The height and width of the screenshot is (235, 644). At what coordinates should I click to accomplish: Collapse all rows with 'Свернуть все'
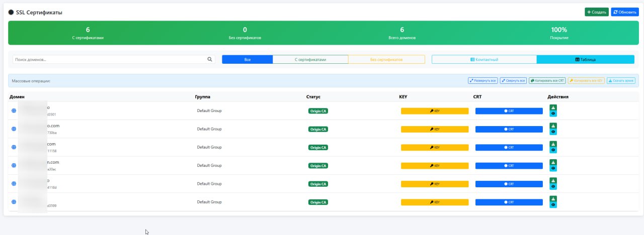pos(513,80)
